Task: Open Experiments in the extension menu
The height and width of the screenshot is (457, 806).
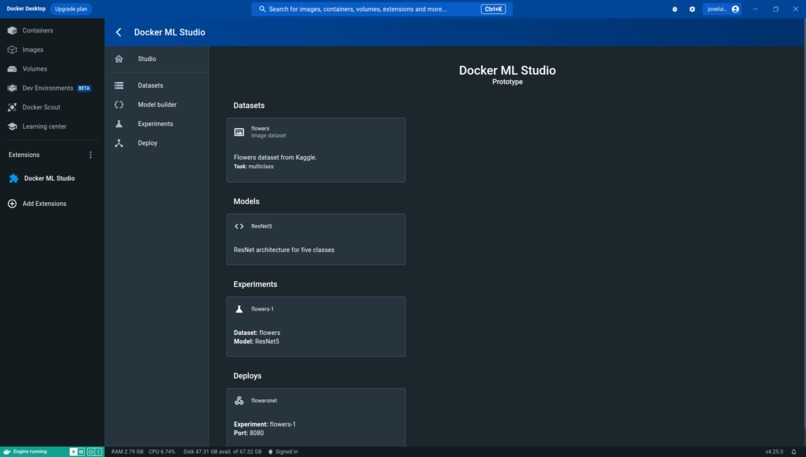Action: point(157,124)
